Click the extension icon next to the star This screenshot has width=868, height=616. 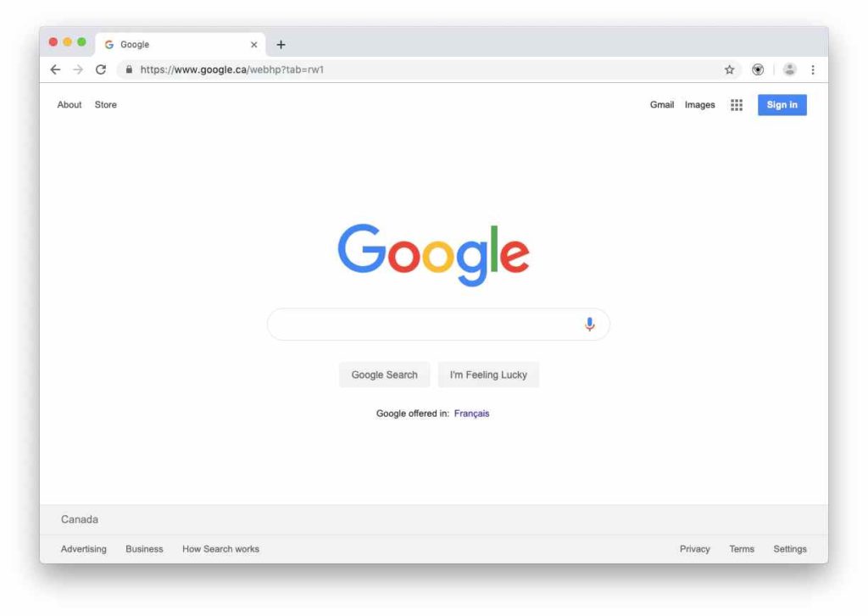tap(758, 69)
